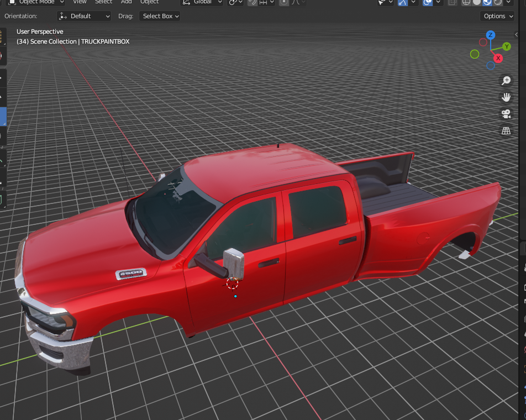Image resolution: width=526 pixels, height=420 pixels.
Task: Click the hollow red negative X gizmo circle
Action: click(x=483, y=42)
